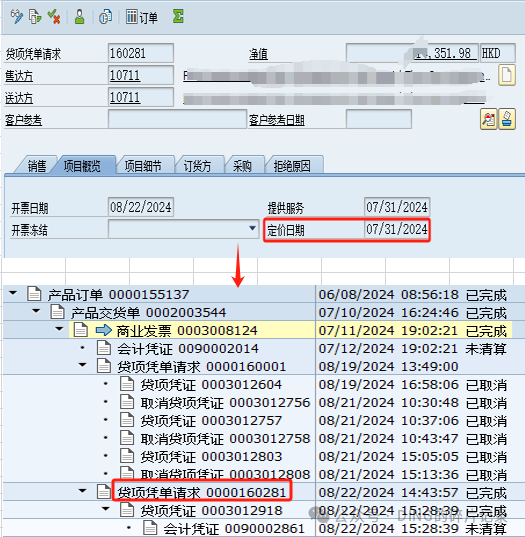
Task: Click the 未清算 status of 会计凭证 0090002014
Action: [486, 349]
